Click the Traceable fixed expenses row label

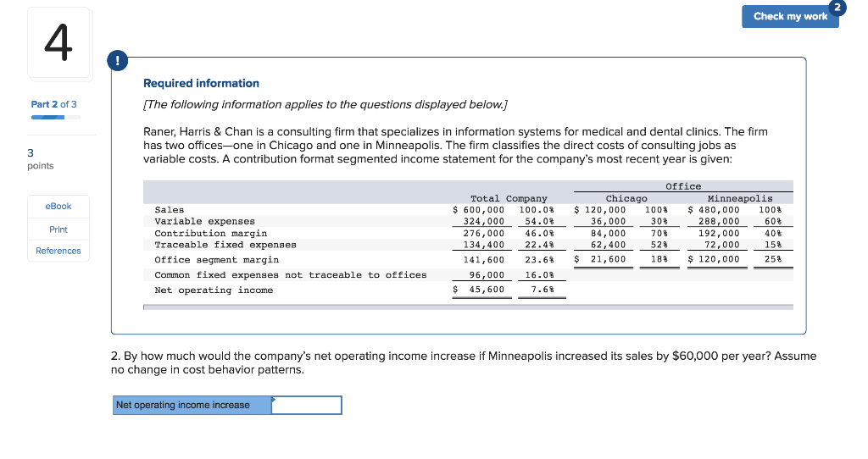pyautogui.click(x=225, y=245)
